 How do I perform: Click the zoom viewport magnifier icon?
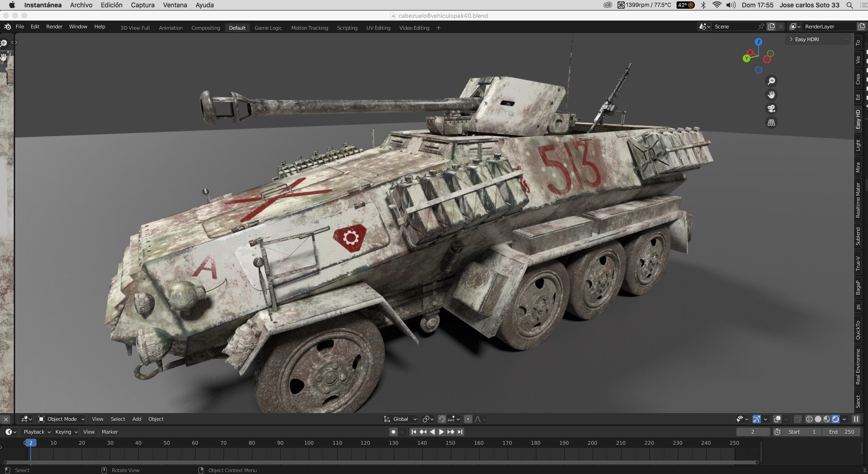coord(771,81)
